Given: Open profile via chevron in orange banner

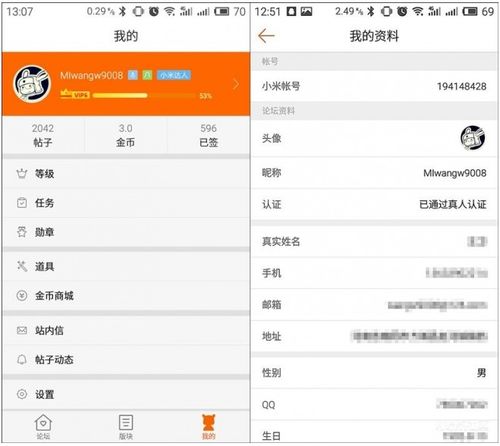Looking at the screenshot, I should coord(236,84).
